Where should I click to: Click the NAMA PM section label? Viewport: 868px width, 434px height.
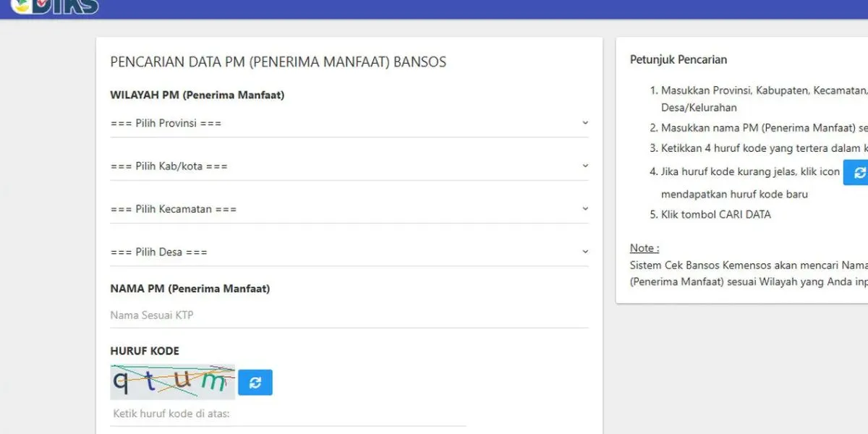(190, 289)
